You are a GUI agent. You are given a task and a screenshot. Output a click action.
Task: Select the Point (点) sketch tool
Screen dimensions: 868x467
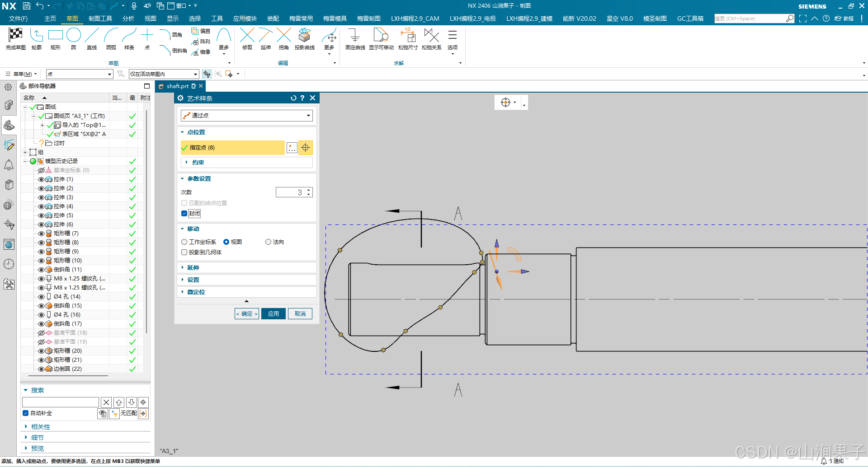[147, 35]
